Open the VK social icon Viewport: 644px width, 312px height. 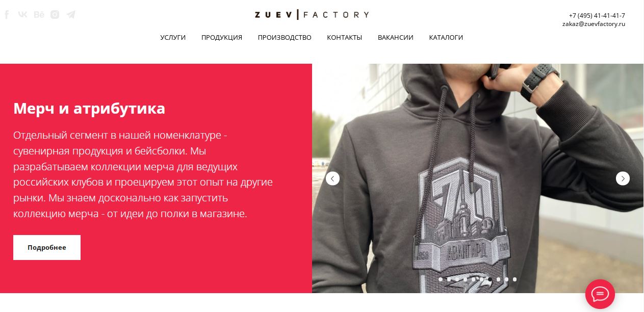tap(22, 14)
